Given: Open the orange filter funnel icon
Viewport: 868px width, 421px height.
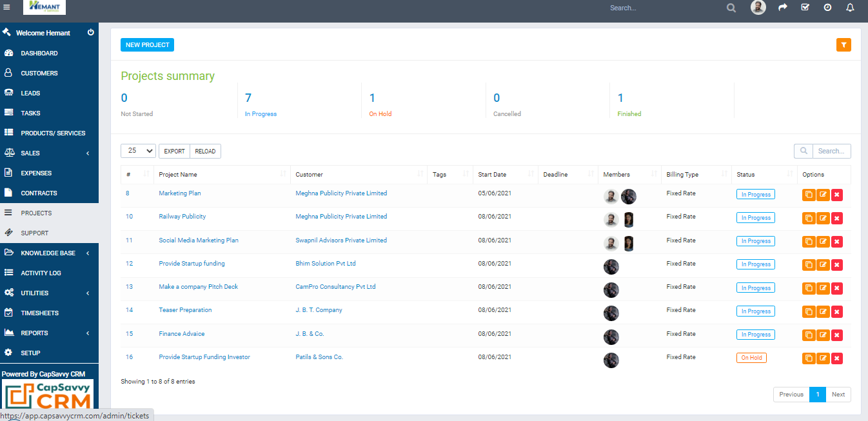Looking at the screenshot, I should pos(843,44).
